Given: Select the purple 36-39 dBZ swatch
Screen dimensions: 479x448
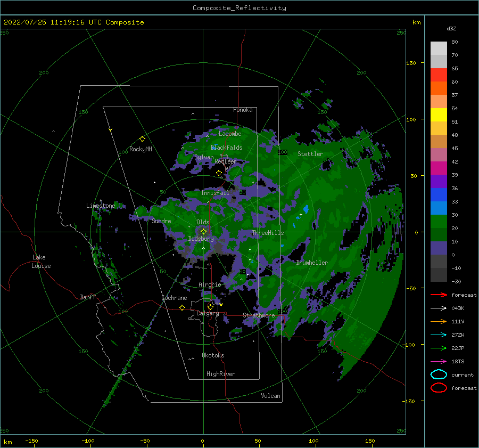Looking at the screenshot, I should tap(439, 181).
